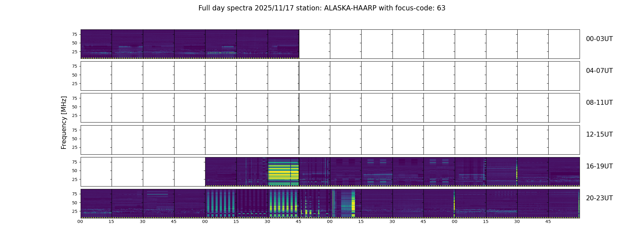Select the 00-03UT row label
The width and height of the screenshot is (644, 245).
(599, 39)
